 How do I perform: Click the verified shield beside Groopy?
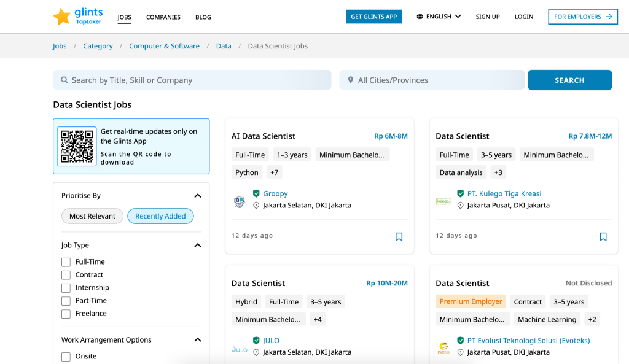[256, 193]
